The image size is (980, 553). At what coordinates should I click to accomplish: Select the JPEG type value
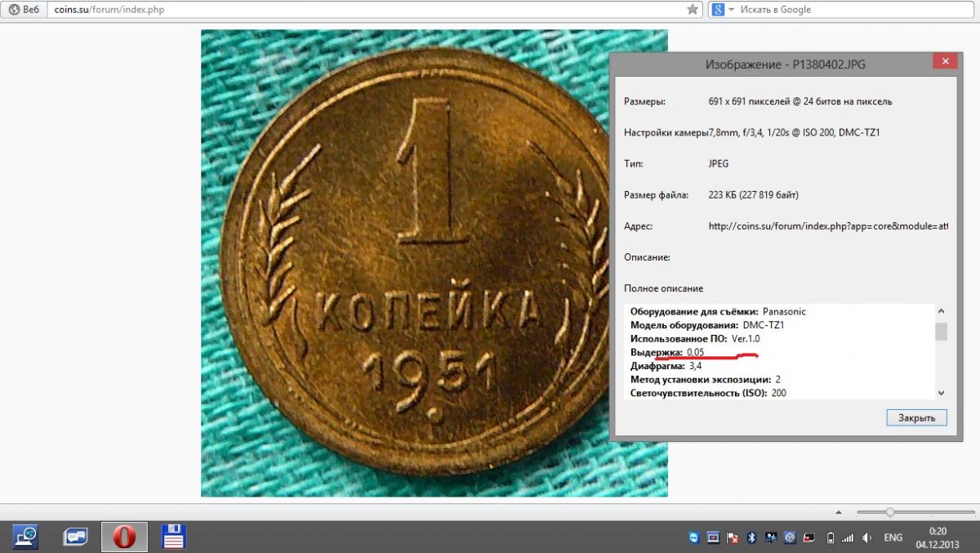pos(719,164)
